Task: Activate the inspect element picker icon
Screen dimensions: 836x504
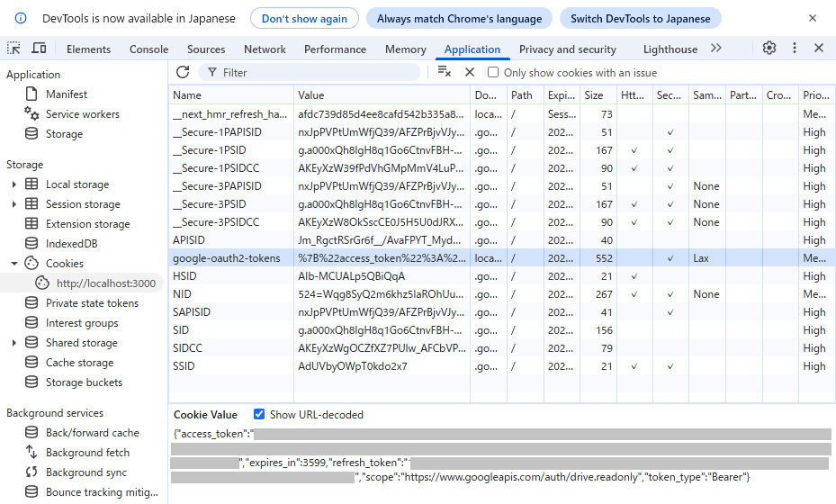Action: point(13,49)
